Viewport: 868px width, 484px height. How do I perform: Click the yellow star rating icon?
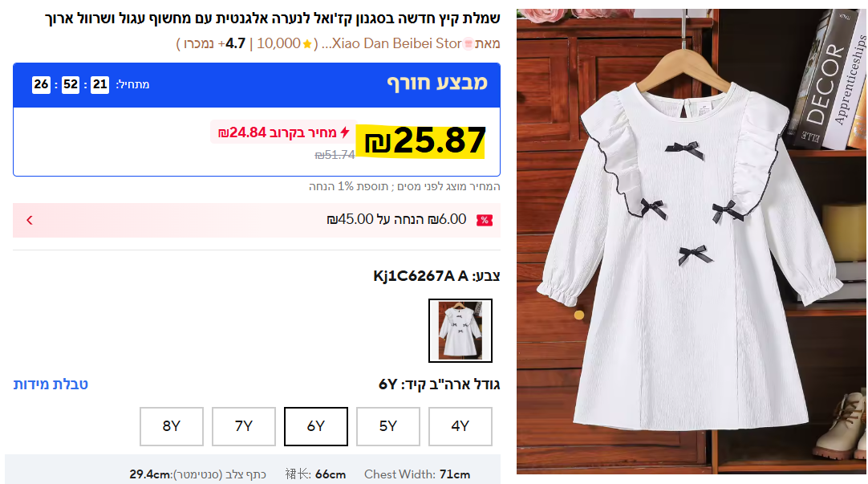307,44
